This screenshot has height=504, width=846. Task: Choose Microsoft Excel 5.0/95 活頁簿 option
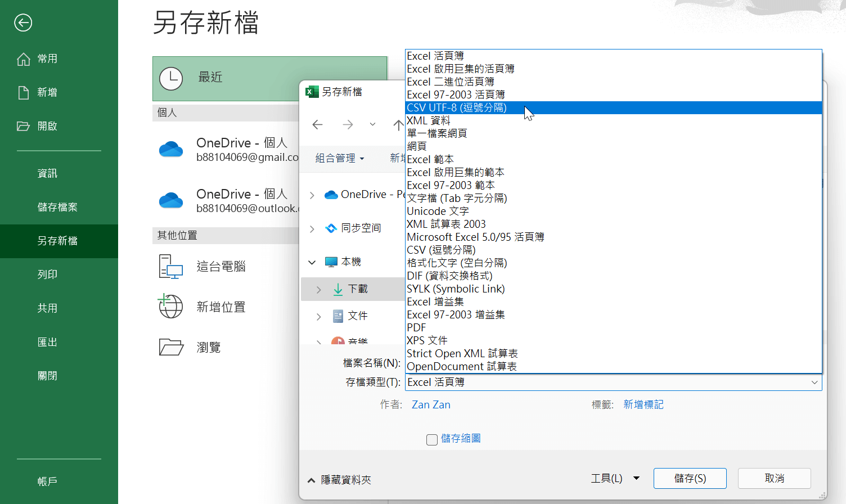614,237
